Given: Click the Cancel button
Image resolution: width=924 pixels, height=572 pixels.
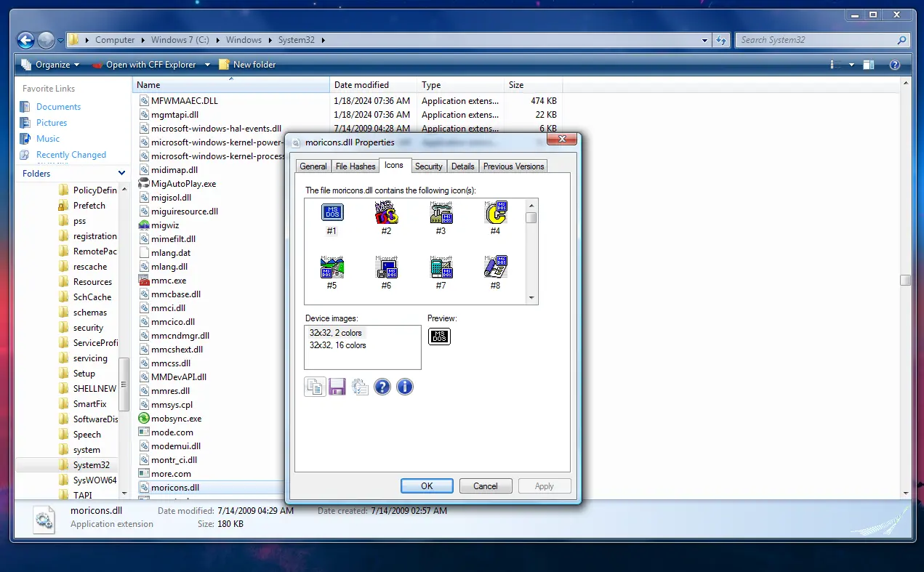Looking at the screenshot, I should click(x=486, y=486).
